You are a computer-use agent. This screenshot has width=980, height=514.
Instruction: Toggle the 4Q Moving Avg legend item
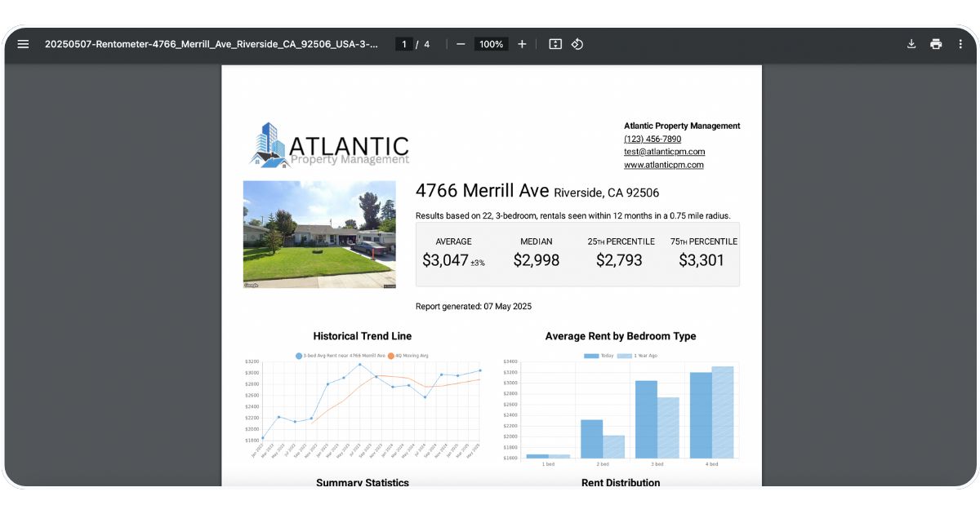pos(408,356)
